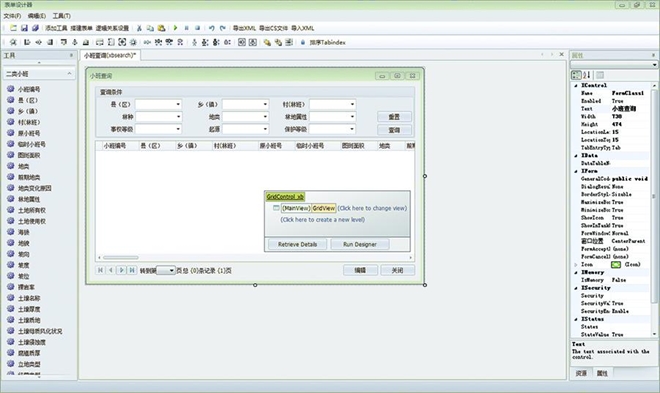The image size is (660, 393).
Task: Click the first-page button in grid pager
Action: (100, 270)
